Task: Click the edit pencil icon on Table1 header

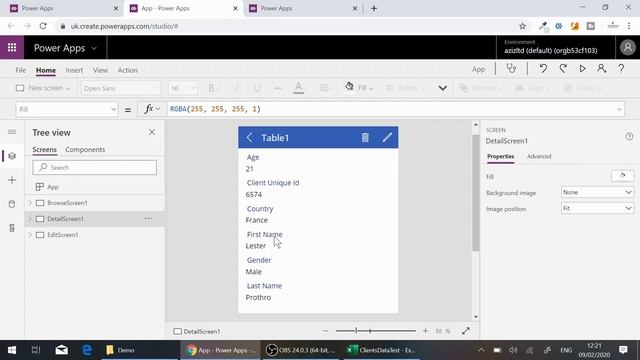Action: tap(387, 138)
